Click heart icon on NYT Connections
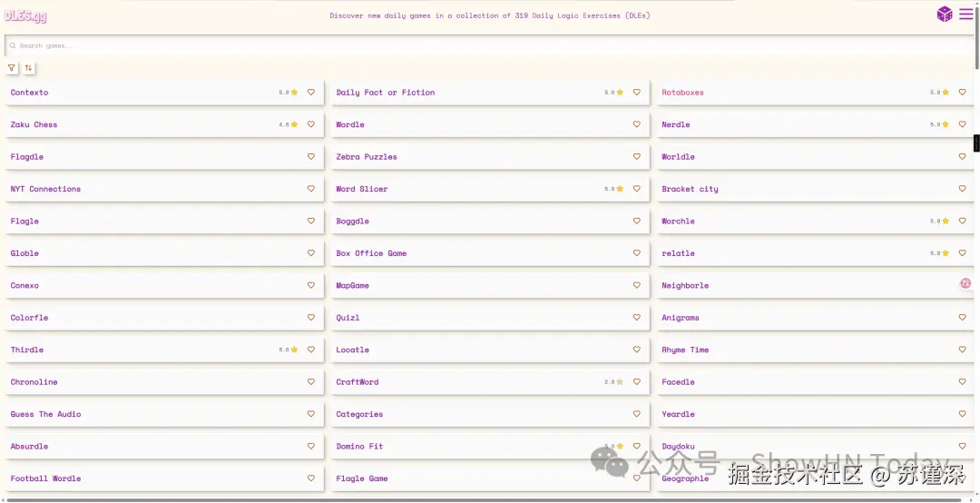Viewport: 980px width, 503px height. [x=310, y=188]
